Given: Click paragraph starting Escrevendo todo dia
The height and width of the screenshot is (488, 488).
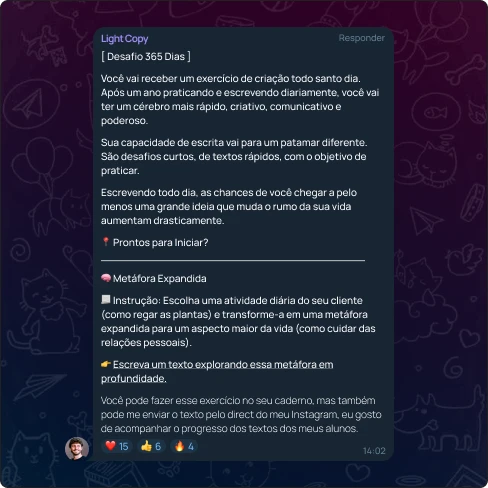Looking at the screenshot, I should (229, 207).
